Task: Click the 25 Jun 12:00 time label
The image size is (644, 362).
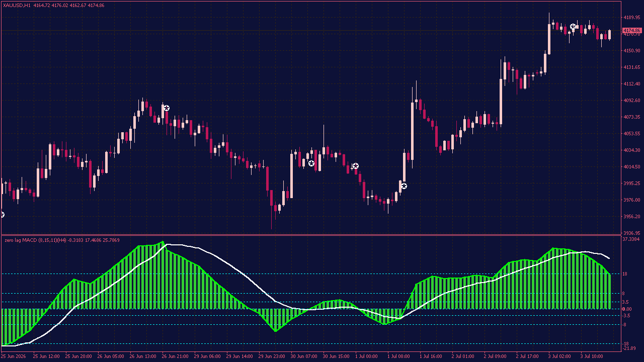Action: pos(45,356)
